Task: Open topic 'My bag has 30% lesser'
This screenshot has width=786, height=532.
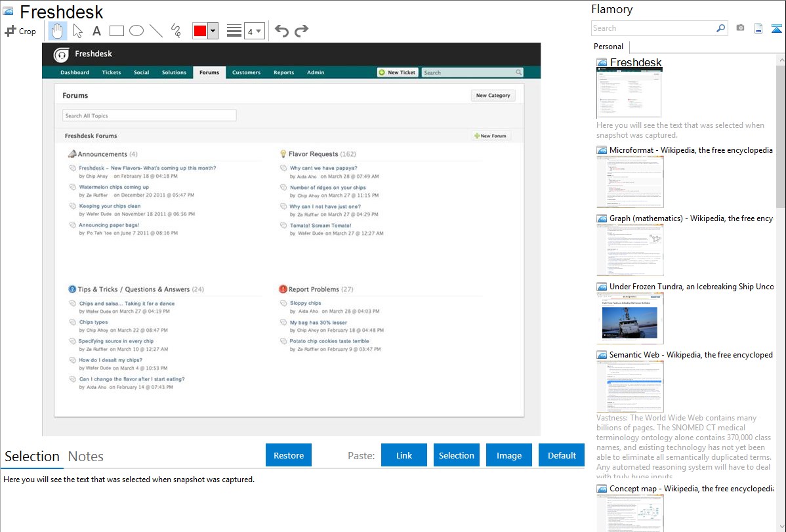Action: pos(318,322)
